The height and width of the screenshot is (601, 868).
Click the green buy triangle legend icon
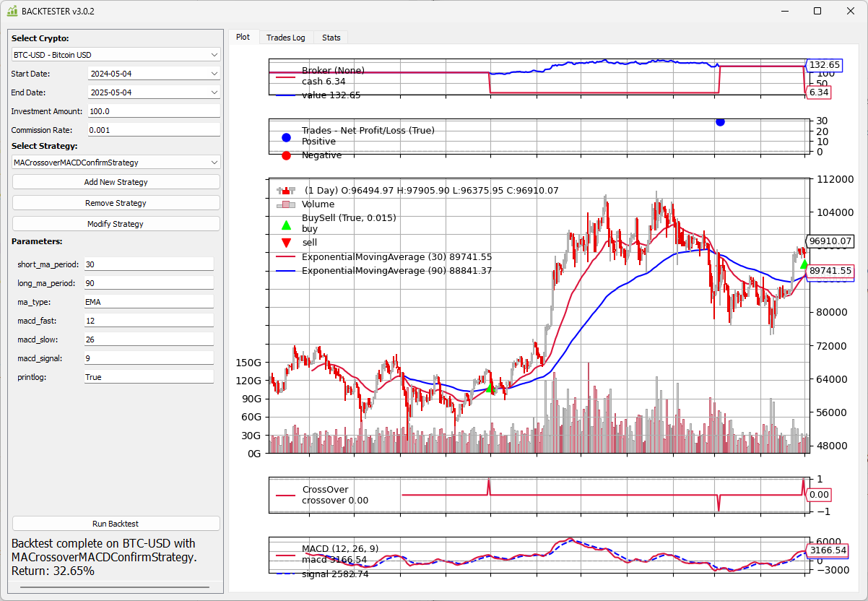286,225
